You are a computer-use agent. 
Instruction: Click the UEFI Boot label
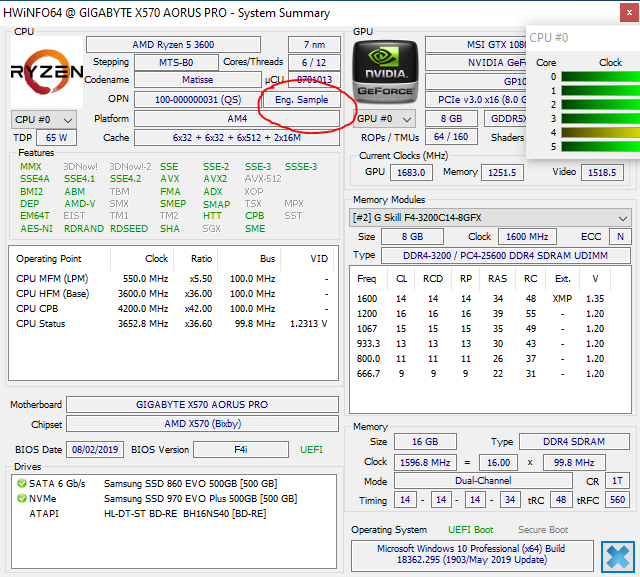coord(471,530)
